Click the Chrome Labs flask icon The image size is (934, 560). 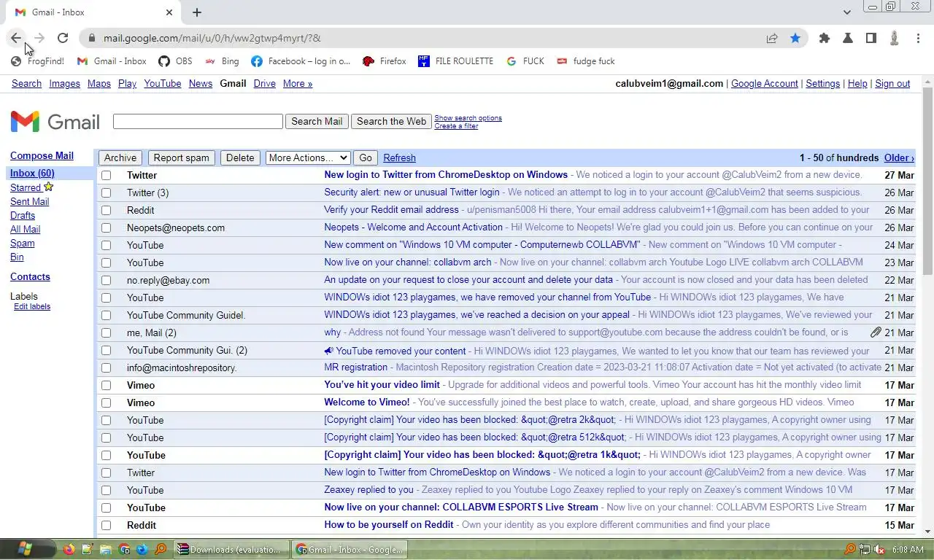[848, 38]
